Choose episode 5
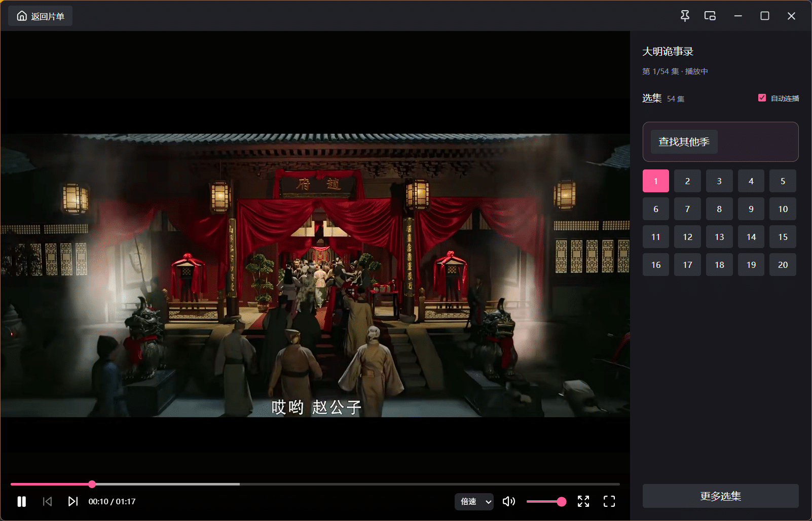This screenshot has height=521, width=812. click(783, 181)
